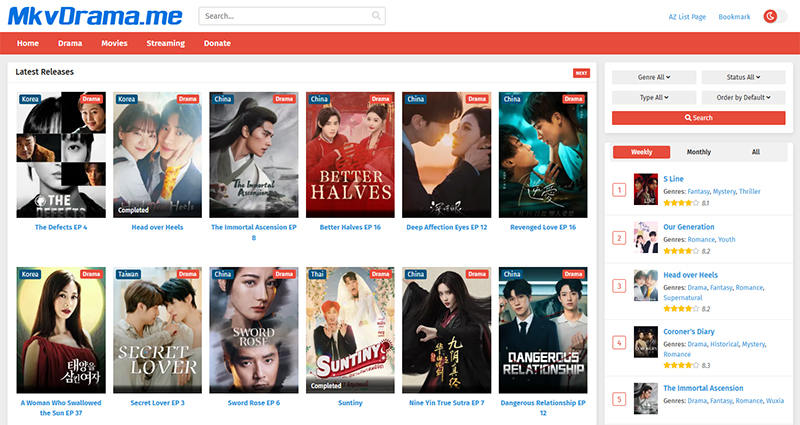Viewport: 800px width, 425px height.
Task: Open The Immortal Ascension poster in Latest Releases
Action: coord(254,155)
